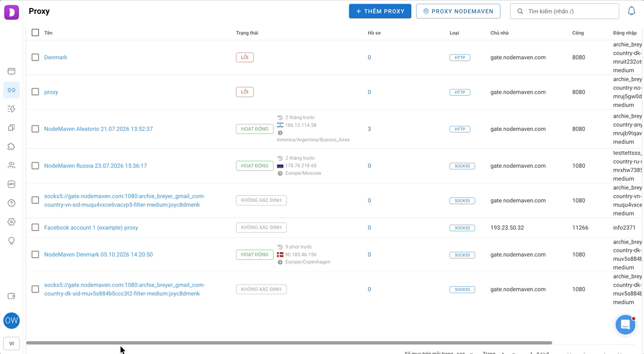Open the browser profiles sidebar icon
Image resolution: width=644 pixels, height=354 pixels.
(x=11, y=71)
